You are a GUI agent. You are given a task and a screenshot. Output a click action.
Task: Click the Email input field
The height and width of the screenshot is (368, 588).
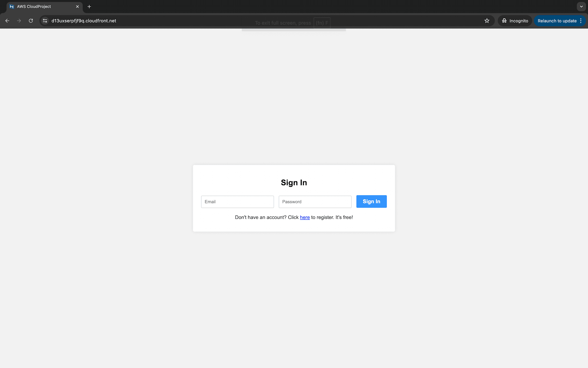click(237, 201)
